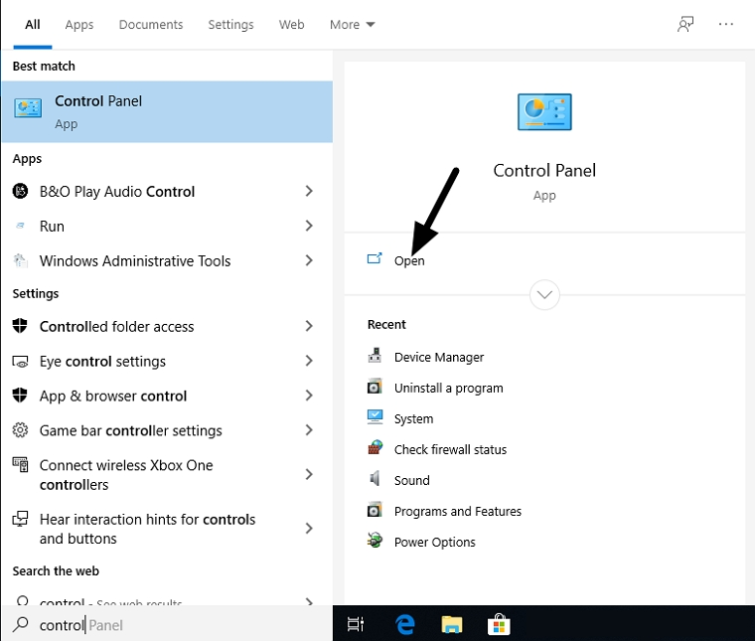Expand more actions with the down chevron
Image resolution: width=755 pixels, height=641 pixels.
pyautogui.click(x=545, y=295)
